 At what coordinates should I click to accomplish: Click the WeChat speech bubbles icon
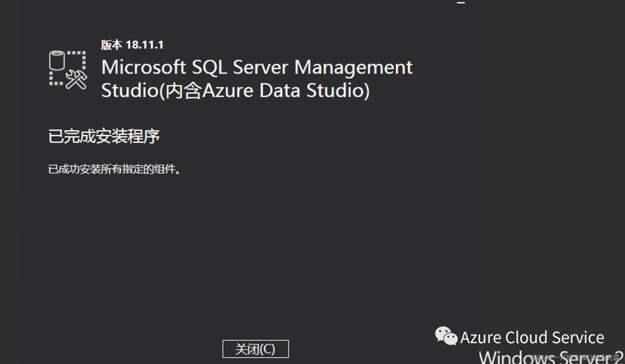click(446, 336)
